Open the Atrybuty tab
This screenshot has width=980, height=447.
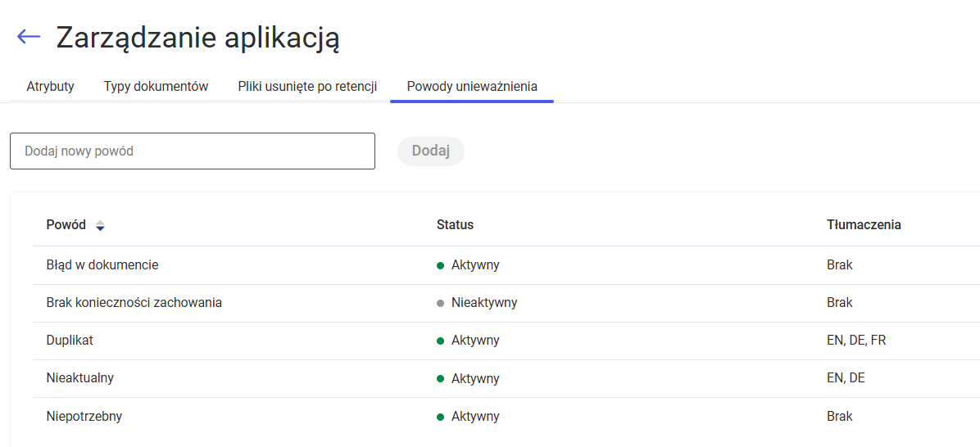(51, 86)
